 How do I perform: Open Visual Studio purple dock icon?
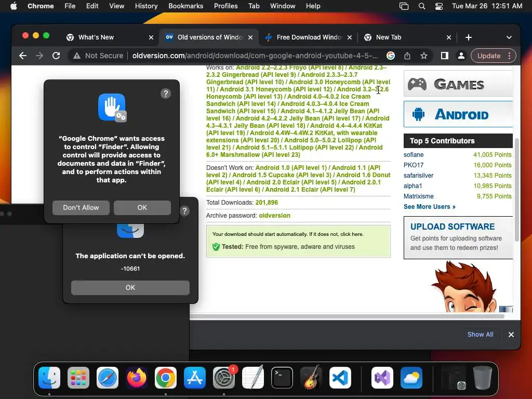(382, 378)
